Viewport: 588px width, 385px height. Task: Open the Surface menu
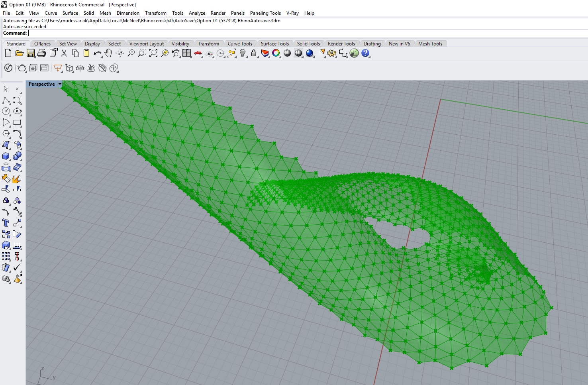point(70,13)
